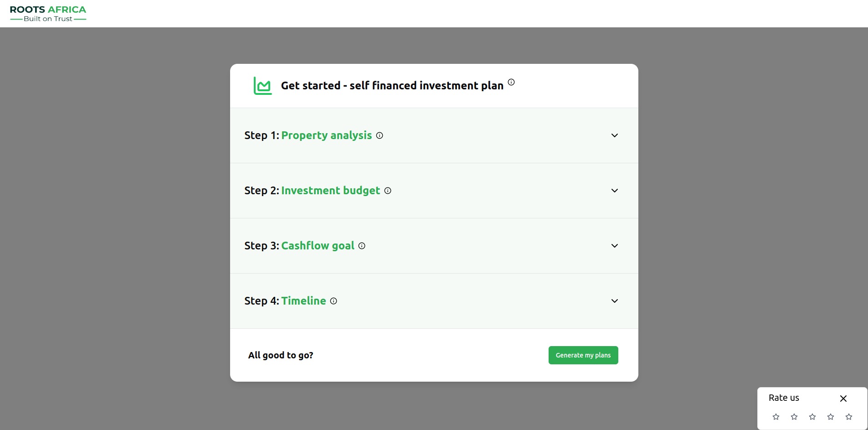868x430 pixels.
Task: Open the info tooltip next to the plan title
Action: 511,82
